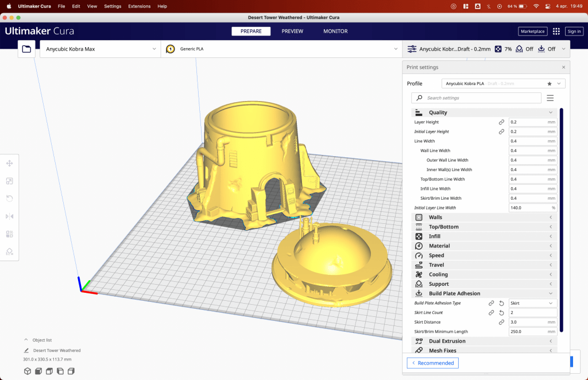Focus the Search settings field
This screenshot has height=380, width=588.
(x=476, y=98)
